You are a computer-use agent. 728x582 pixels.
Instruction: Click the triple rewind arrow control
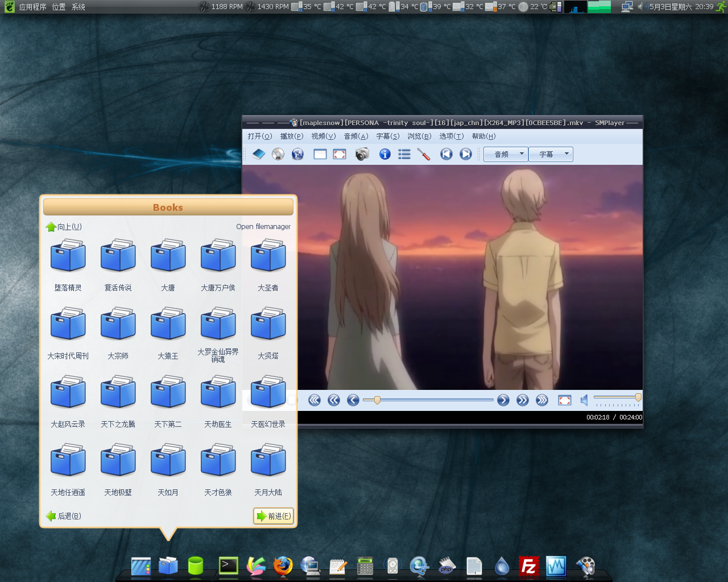[x=315, y=400]
